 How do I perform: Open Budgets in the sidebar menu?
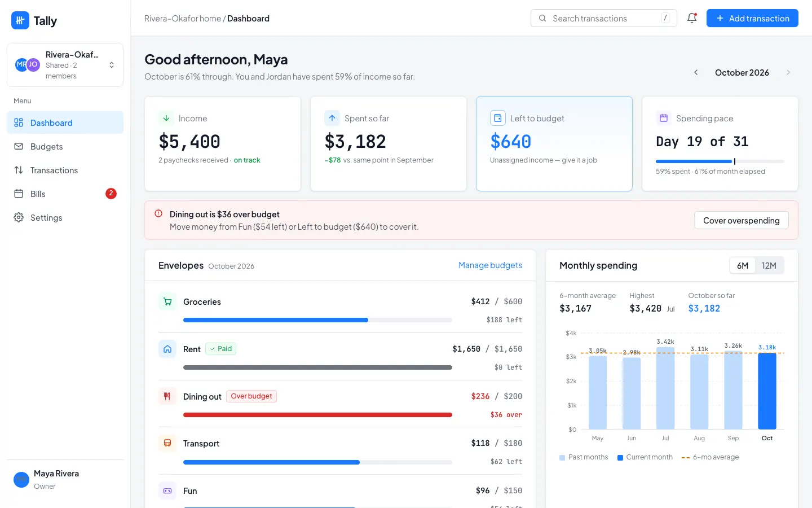click(x=65, y=146)
